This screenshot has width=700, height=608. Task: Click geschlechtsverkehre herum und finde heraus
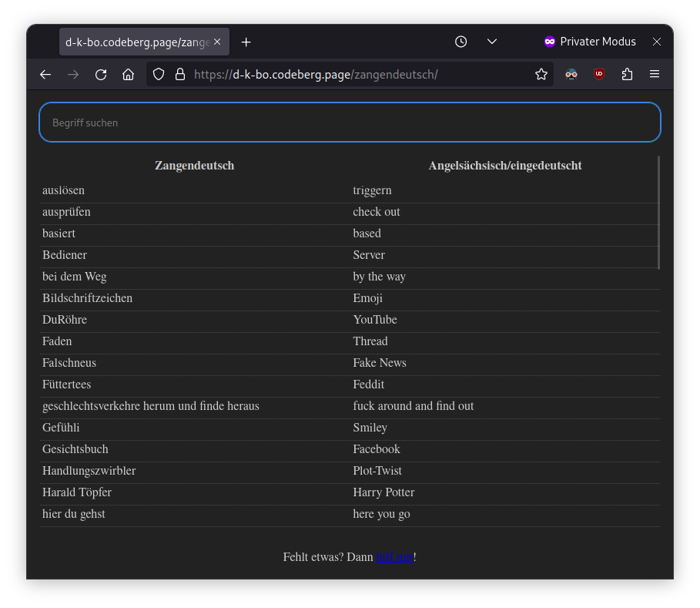(151, 406)
